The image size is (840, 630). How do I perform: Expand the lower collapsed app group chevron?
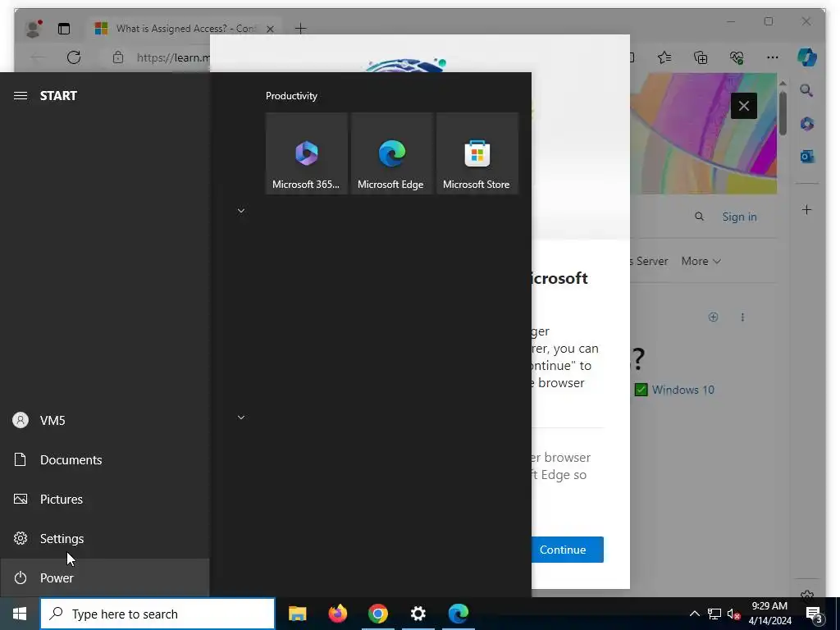241,418
